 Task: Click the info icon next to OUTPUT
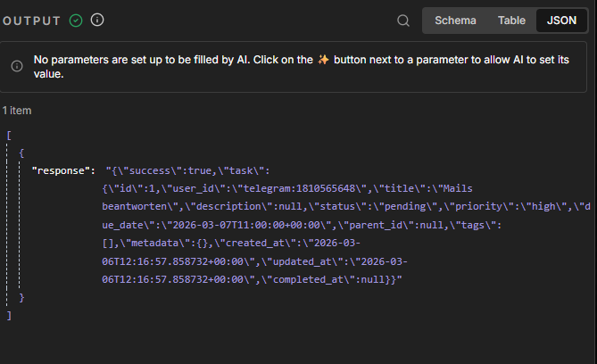pos(97,20)
